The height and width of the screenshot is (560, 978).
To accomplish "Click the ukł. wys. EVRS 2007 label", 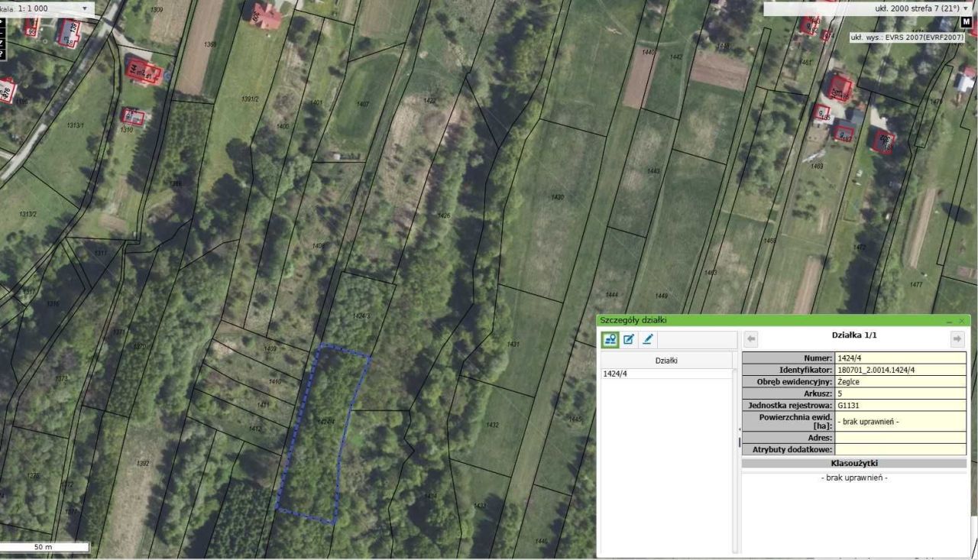I will tap(907, 36).
